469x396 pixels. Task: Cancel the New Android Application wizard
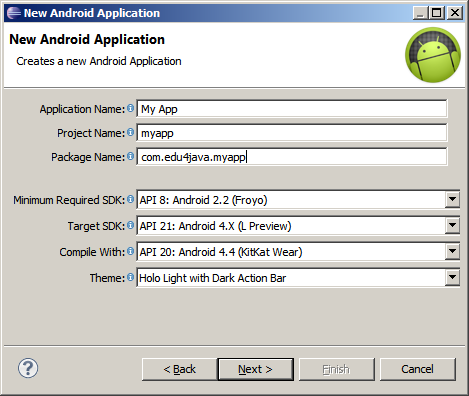click(x=418, y=369)
